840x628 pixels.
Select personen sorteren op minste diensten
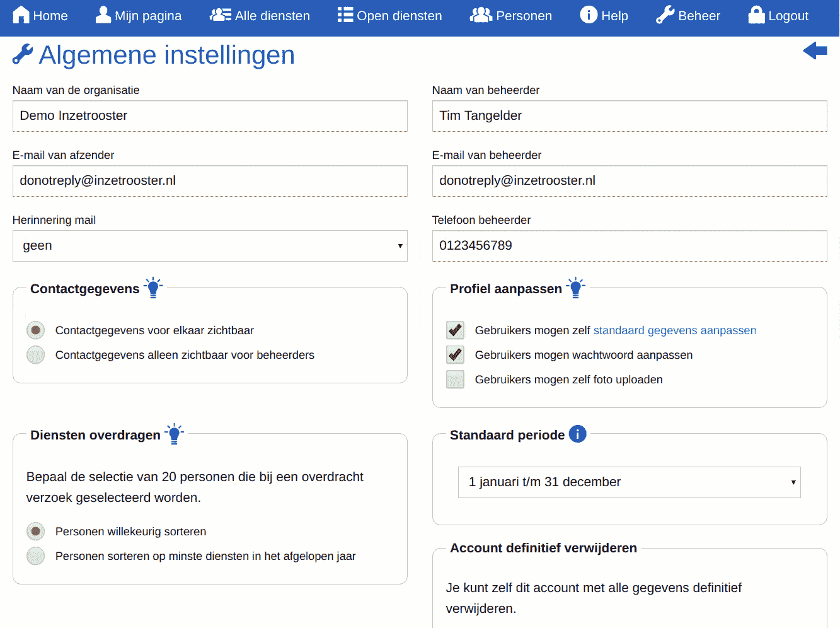(x=35, y=555)
